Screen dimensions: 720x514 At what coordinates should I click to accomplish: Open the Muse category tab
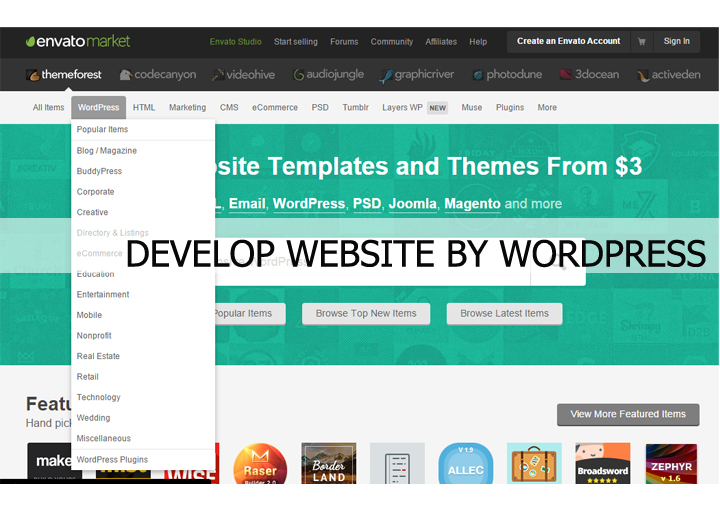point(472,107)
